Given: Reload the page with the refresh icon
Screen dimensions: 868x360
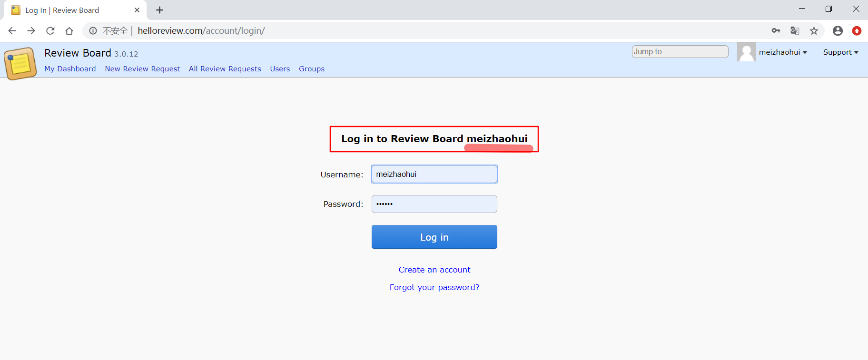Looking at the screenshot, I should tap(50, 31).
